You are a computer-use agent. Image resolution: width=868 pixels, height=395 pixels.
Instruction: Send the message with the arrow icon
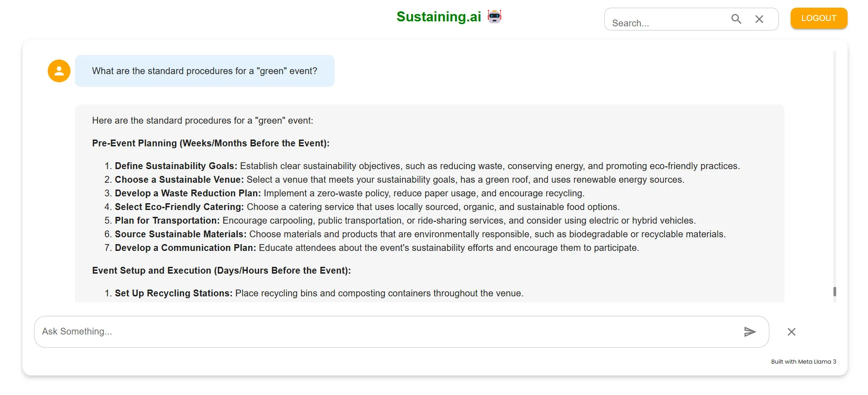click(x=750, y=332)
